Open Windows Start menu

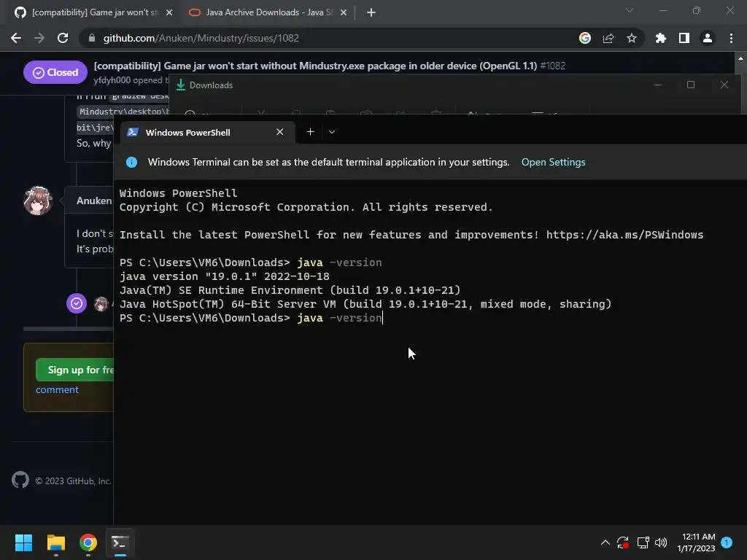pyautogui.click(x=23, y=542)
